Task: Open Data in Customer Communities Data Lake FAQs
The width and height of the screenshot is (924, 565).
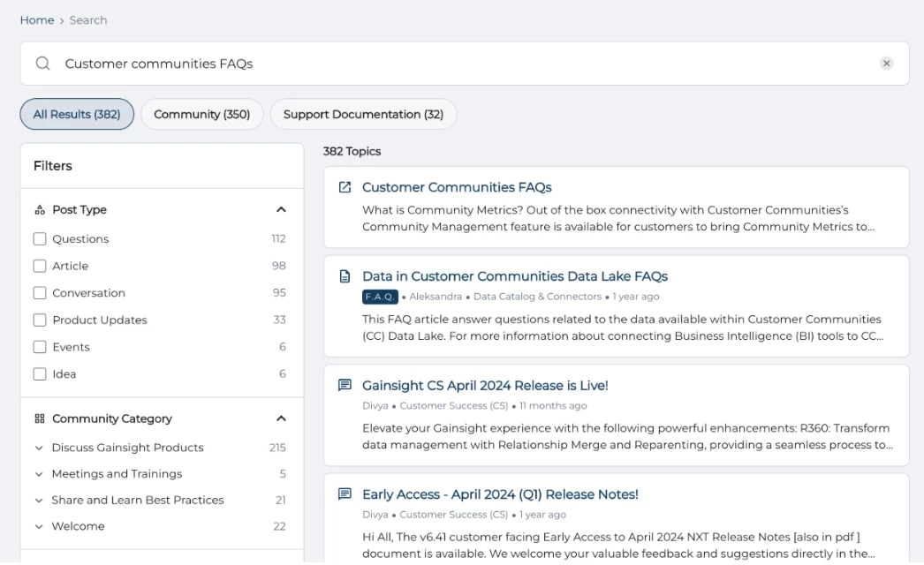Action: [515, 276]
